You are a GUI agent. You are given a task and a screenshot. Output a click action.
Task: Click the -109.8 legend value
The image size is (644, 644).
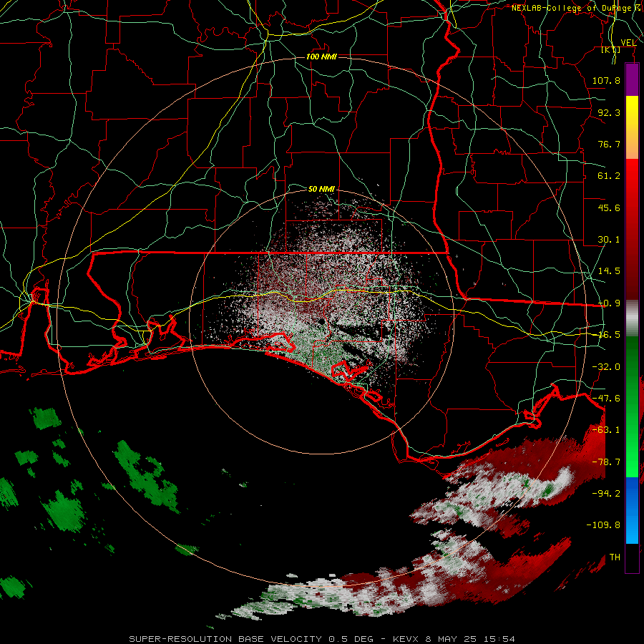point(603,525)
